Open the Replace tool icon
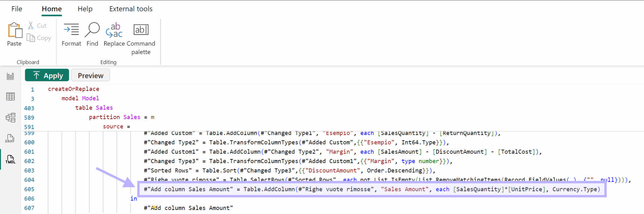This screenshot has height=214, width=644. tap(114, 30)
